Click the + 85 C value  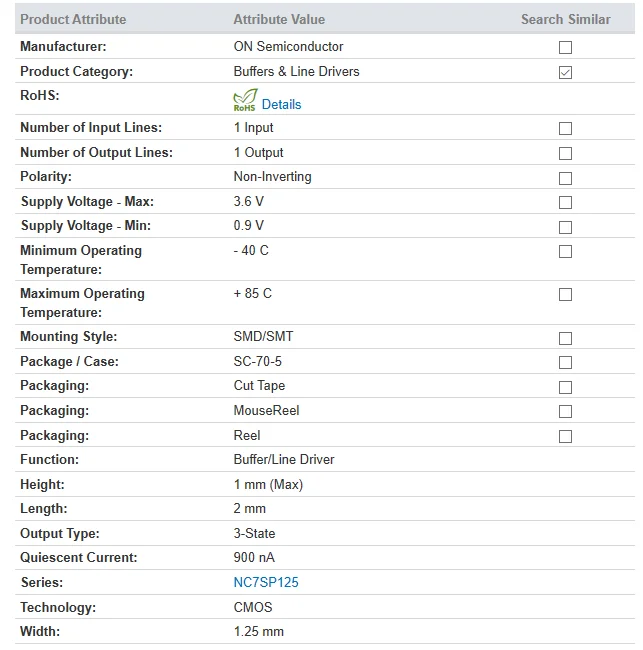click(252, 293)
